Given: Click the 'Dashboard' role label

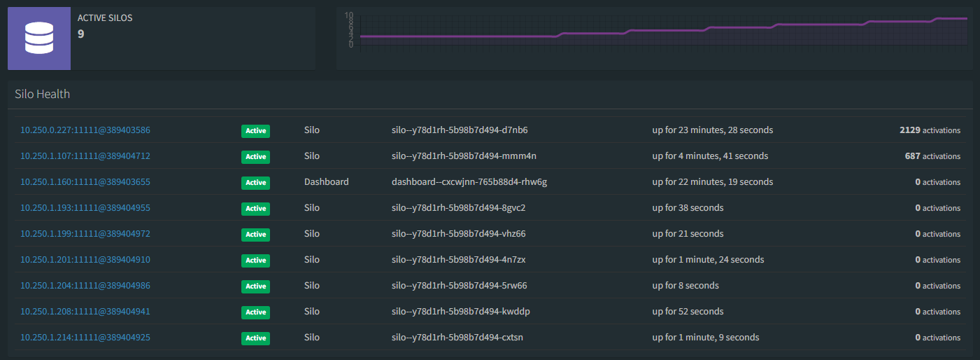Looking at the screenshot, I should point(327,182).
